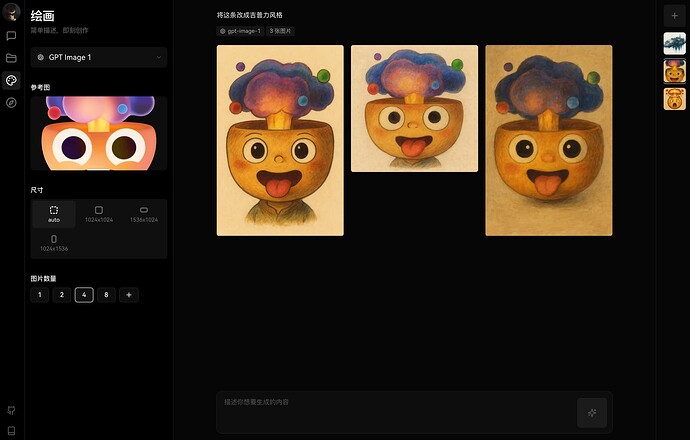Select the shocked face history thumbnail
Image resolution: width=690 pixels, height=440 pixels.
click(x=675, y=99)
